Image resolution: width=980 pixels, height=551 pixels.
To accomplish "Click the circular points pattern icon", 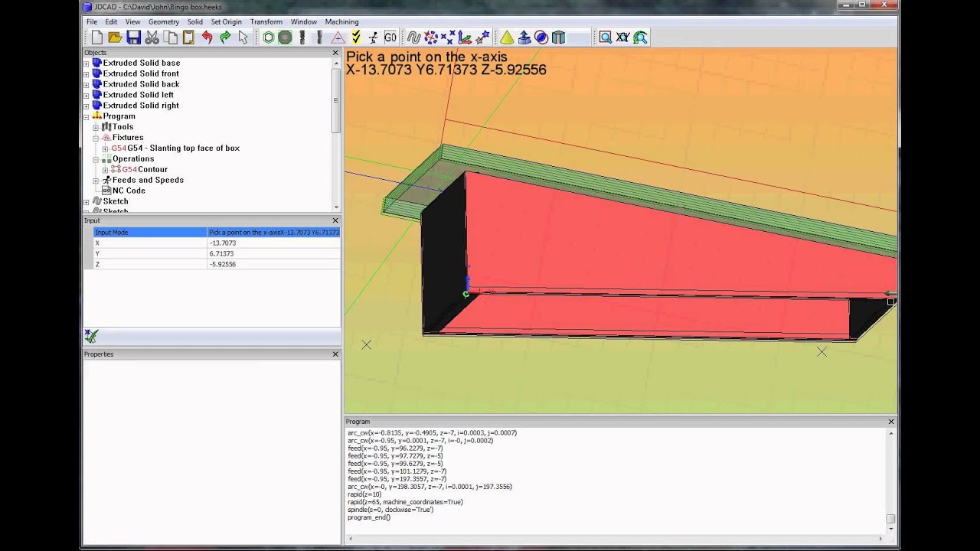I will (431, 37).
